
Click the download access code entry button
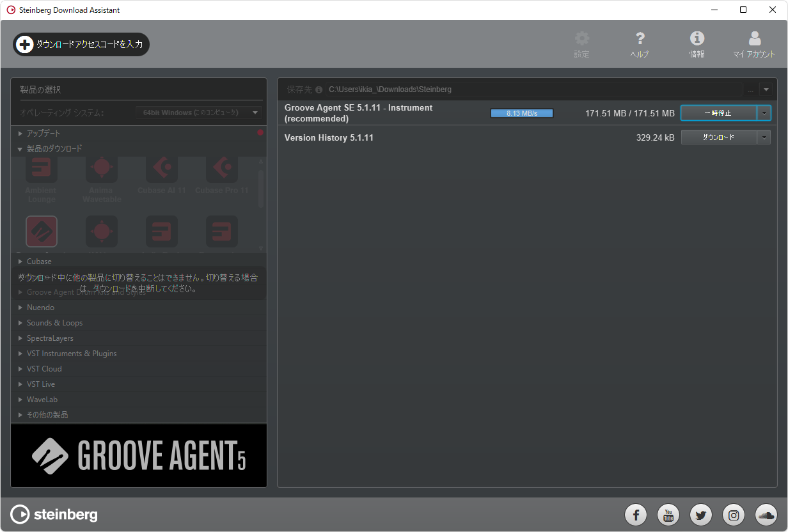pyautogui.click(x=81, y=44)
